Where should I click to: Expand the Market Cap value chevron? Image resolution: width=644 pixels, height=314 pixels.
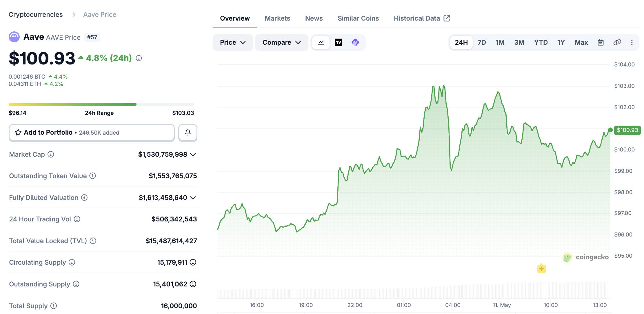193,155
